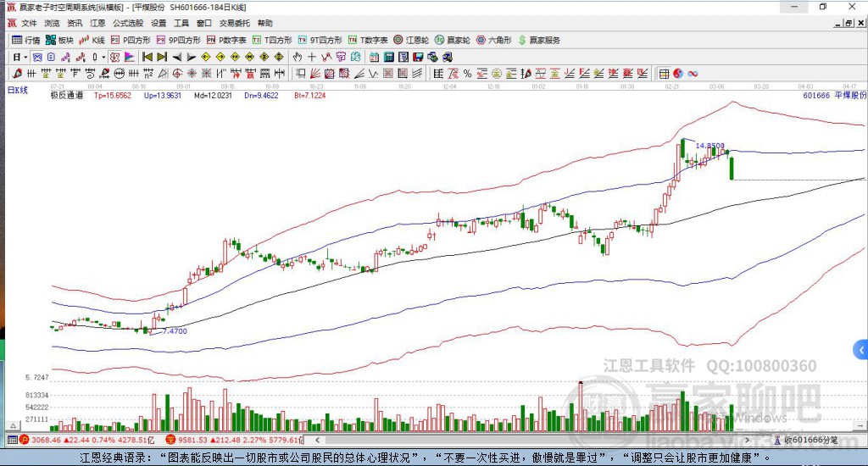Select the circled cycle-lines tool
Screen dimensions: 868x466
(119, 73)
